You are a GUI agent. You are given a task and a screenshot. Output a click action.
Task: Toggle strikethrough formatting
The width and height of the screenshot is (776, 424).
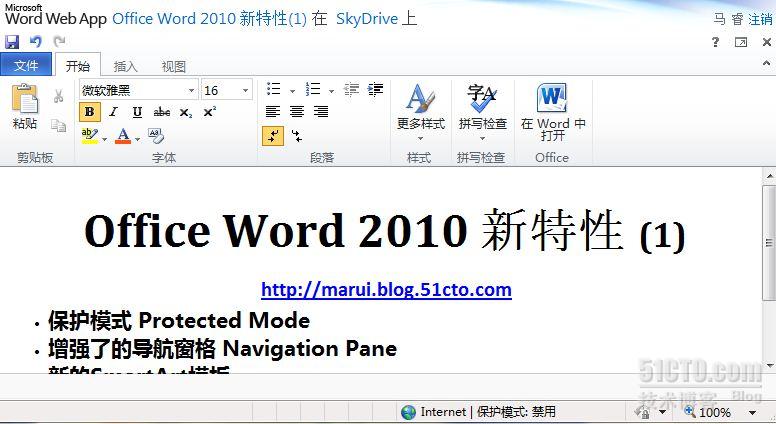click(x=161, y=112)
